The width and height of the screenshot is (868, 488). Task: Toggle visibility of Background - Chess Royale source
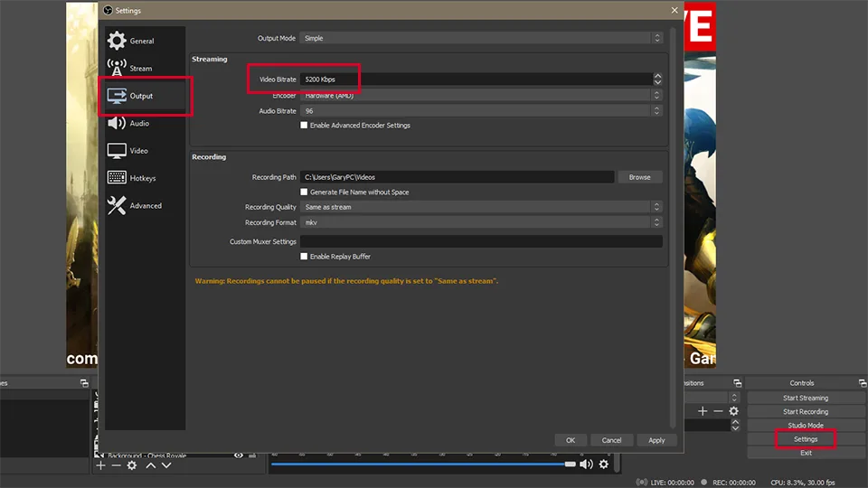click(239, 455)
